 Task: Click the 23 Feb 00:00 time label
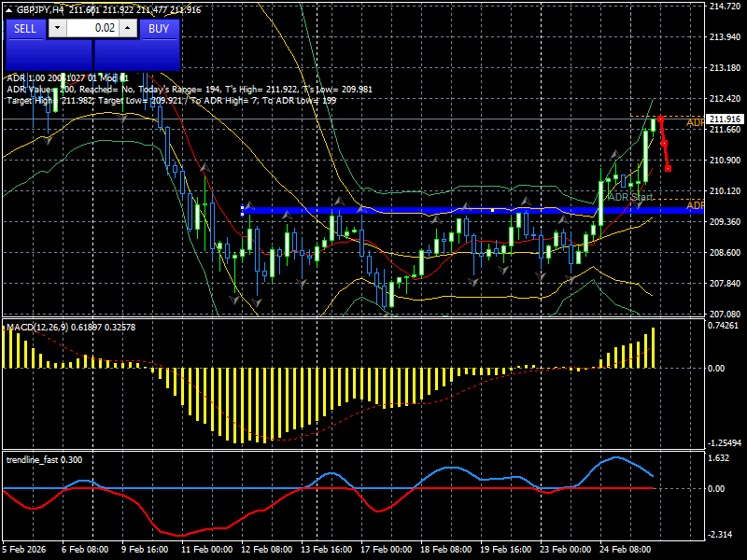566,549
